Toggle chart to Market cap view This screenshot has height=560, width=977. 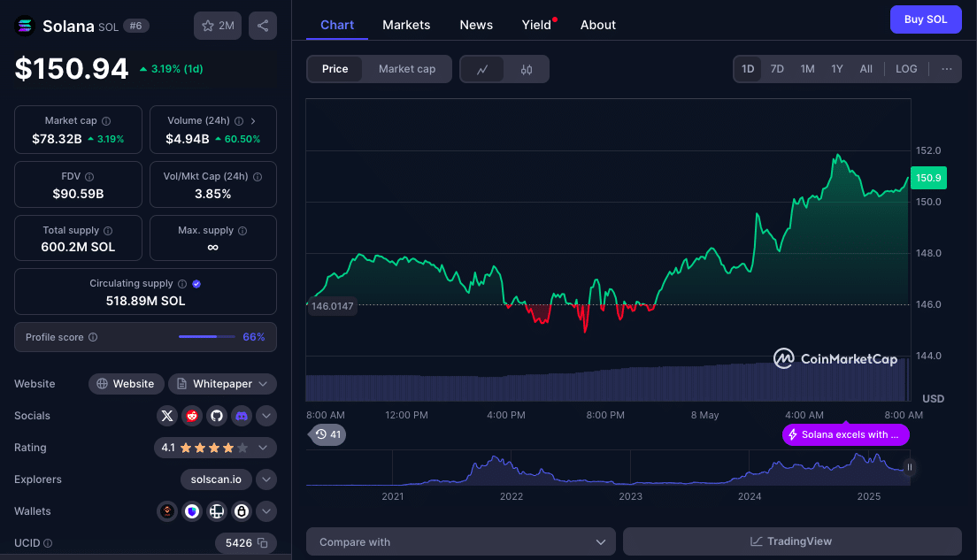click(x=407, y=69)
